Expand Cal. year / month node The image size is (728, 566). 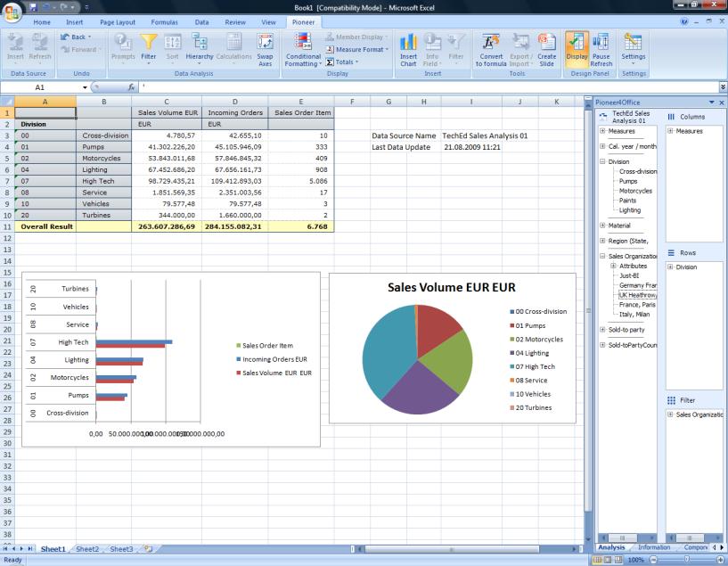(602, 146)
